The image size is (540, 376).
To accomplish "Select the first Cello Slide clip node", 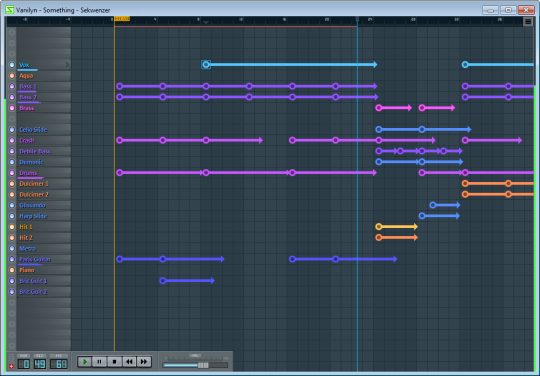I will click(378, 129).
